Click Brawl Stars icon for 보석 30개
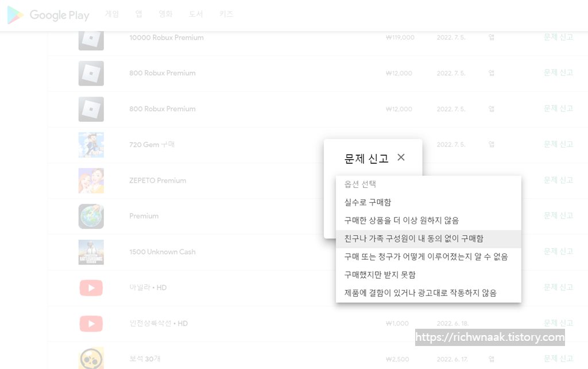Image resolution: width=588 pixels, height=369 pixels. click(x=91, y=359)
